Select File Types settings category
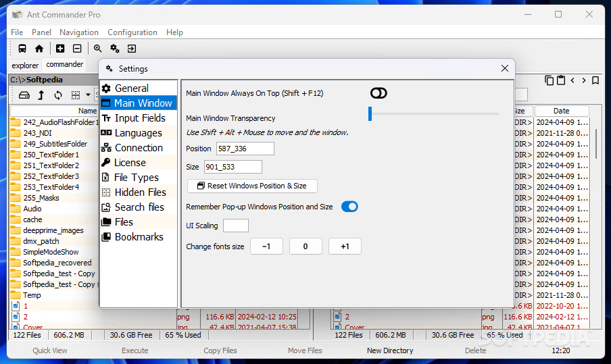The height and width of the screenshot is (364, 611). (139, 178)
